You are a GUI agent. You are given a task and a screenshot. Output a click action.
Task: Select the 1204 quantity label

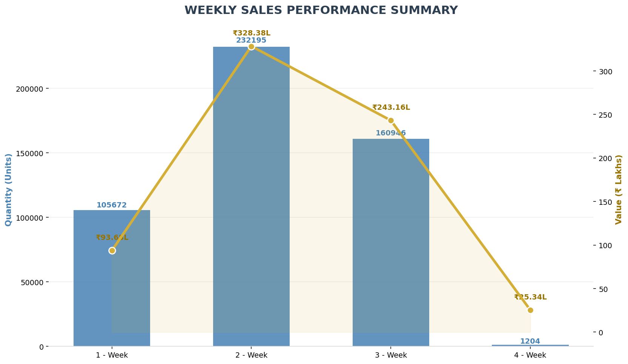[x=530, y=341]
